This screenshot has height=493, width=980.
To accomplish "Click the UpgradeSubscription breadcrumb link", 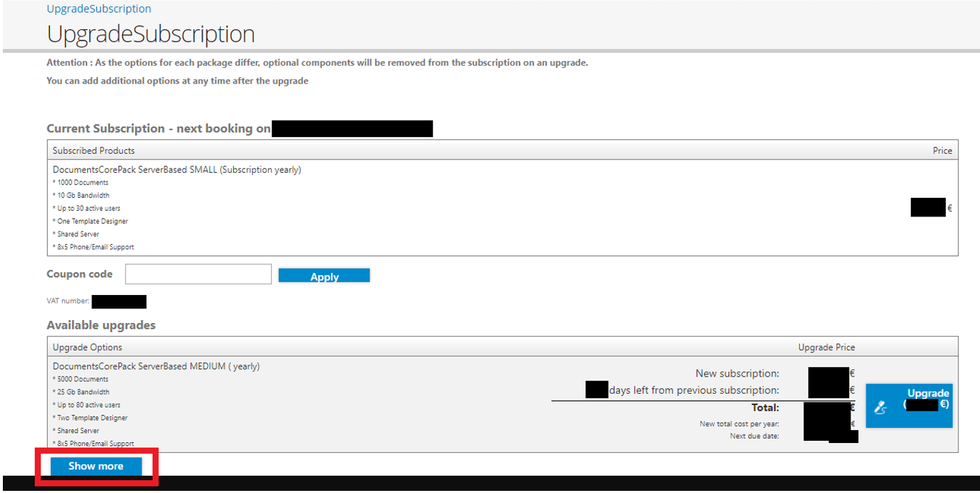I will pyautogui.click(x=99, y=9).
